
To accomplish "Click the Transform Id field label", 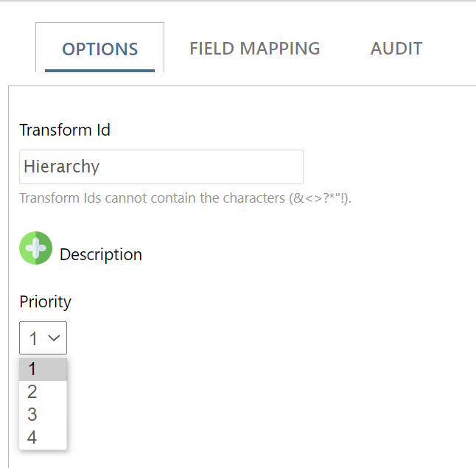I will 65,130.
